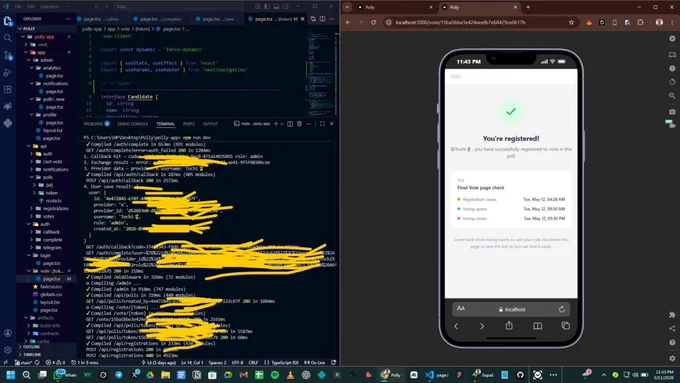Create a new terminal with plus icon
Image resolution: width=680 pixels, height=383 pixels.
coord(276,124)
